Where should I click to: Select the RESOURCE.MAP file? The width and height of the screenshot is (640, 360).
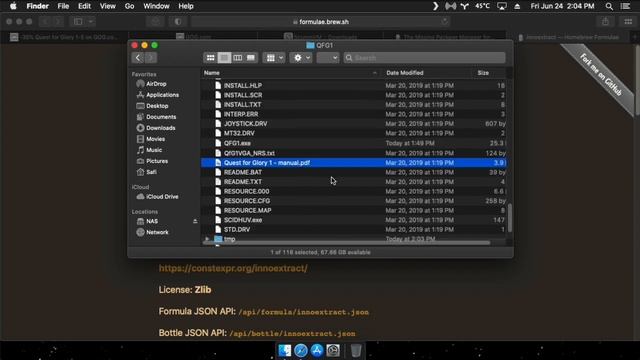(353, 211)
